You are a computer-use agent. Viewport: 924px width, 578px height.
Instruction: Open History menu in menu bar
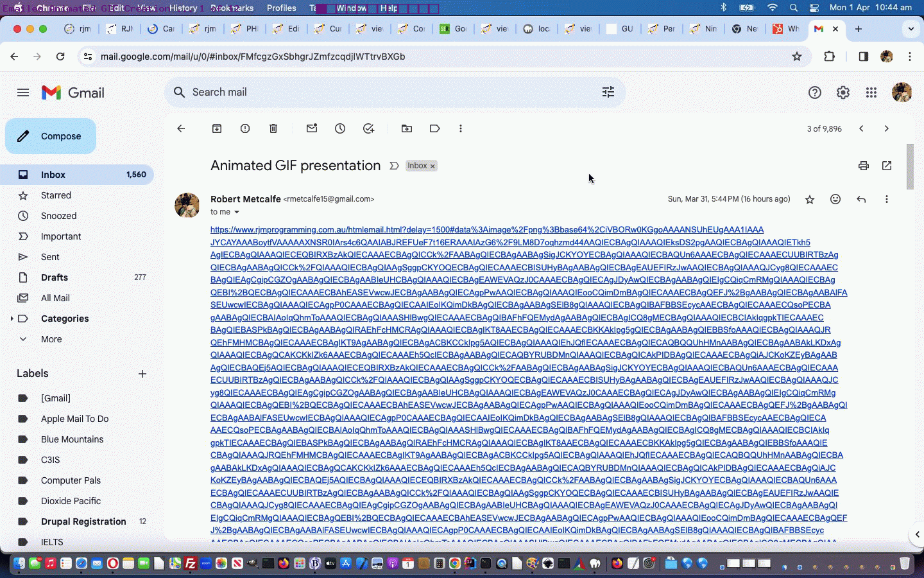tap(184, 8)
